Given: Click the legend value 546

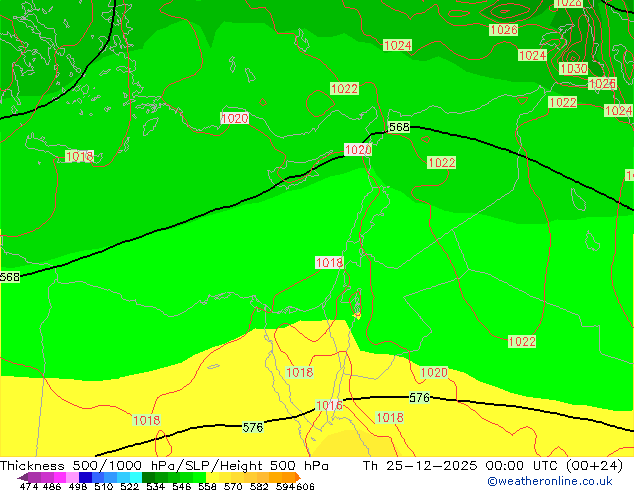Looking at the screenshot, I should coord(182,486).
